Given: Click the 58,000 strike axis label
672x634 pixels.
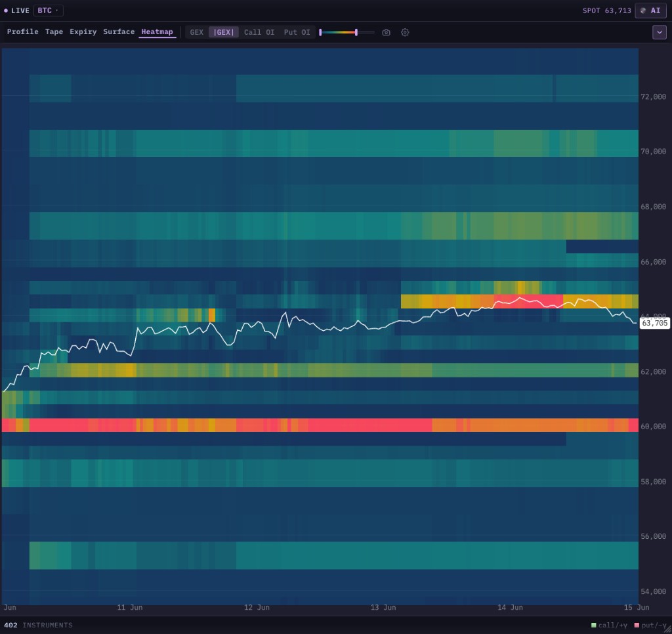Looking at the screenshot, I should pyautogui.click(x=653, y=481).
